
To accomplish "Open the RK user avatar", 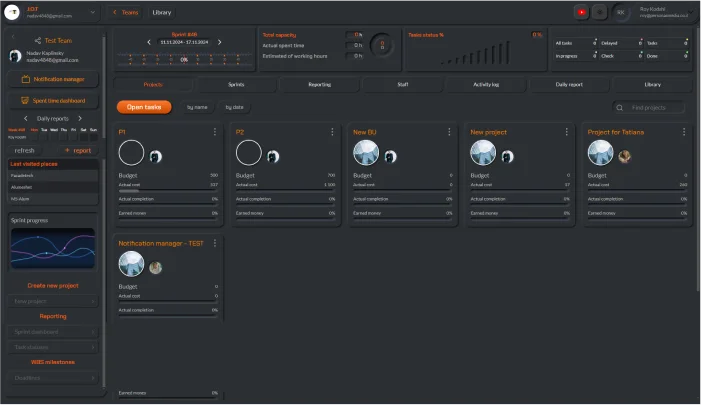I will tap(621, 13).
